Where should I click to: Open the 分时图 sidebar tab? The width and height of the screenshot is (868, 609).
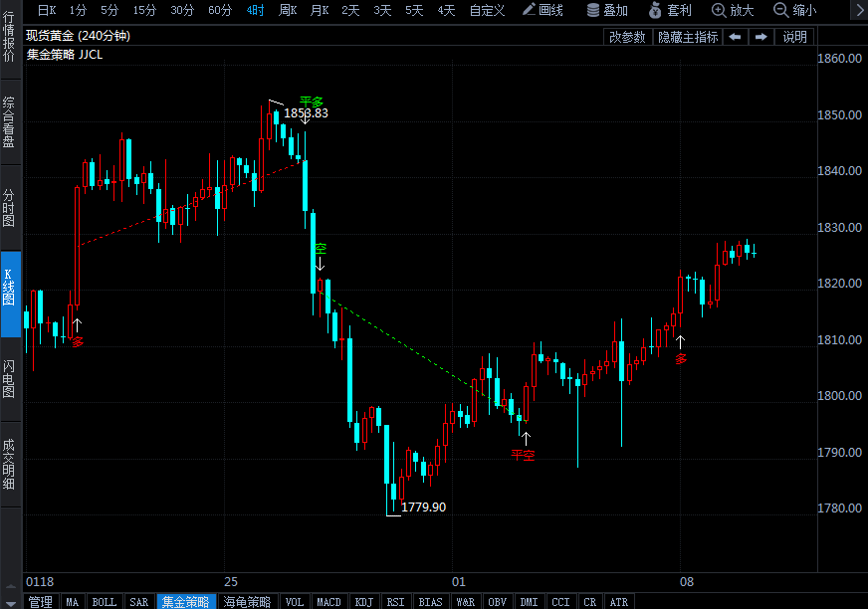tap(9, 208)
